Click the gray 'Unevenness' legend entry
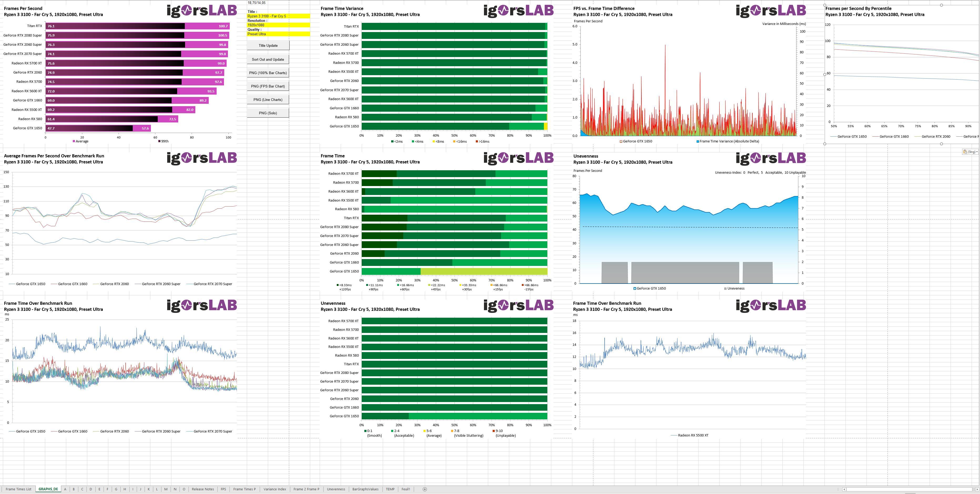Image resolution: width=980 pixels, height=494 pixels. click(x=734, y=288)
